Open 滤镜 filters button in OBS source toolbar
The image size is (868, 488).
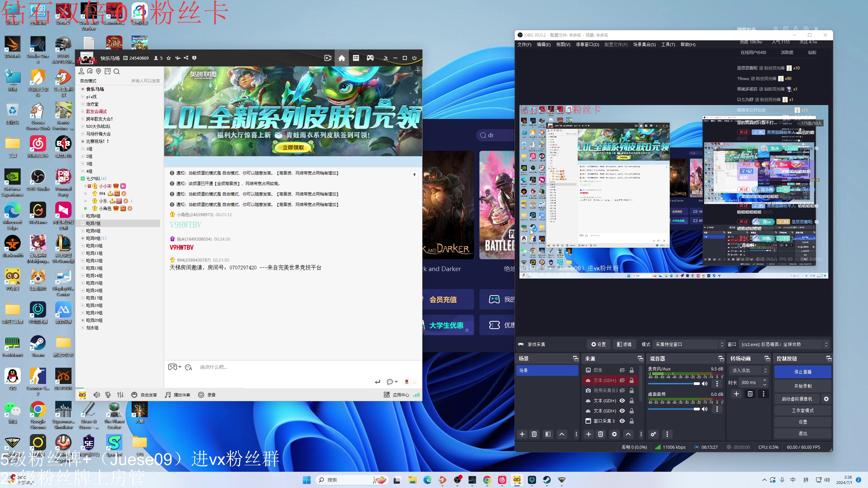tap(624, 344)
